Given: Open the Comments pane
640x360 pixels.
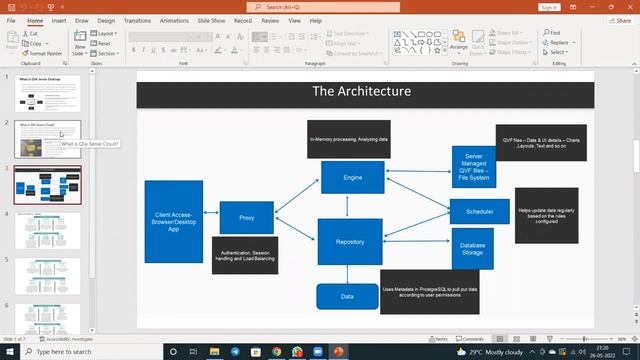Looking at the screenshot, I should coord(470,339).
